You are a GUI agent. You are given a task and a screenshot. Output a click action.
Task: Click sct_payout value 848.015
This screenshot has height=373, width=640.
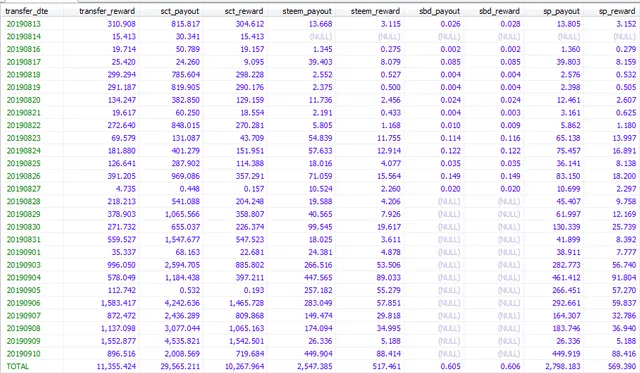tap(186, 125)
